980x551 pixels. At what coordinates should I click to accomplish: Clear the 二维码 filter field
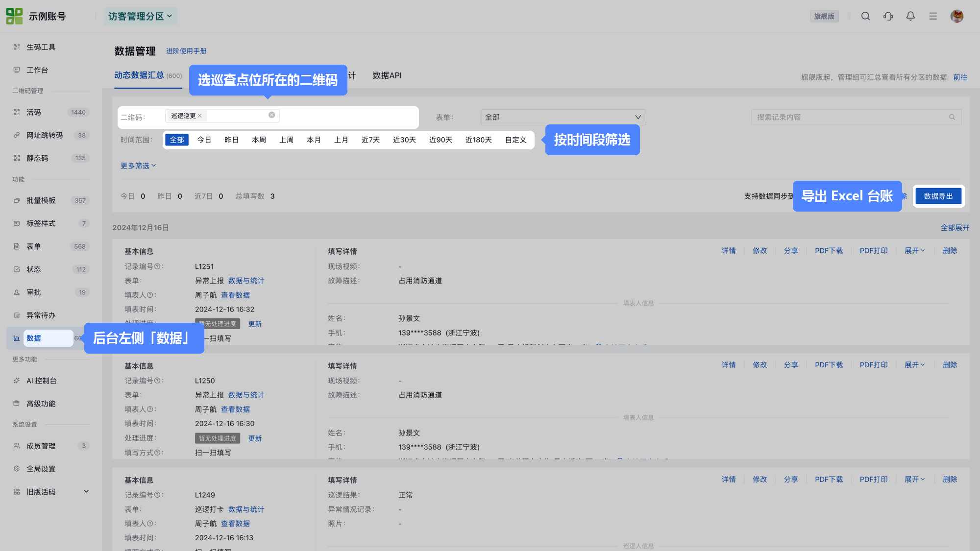pyautogui.click(x=271, y=115)
